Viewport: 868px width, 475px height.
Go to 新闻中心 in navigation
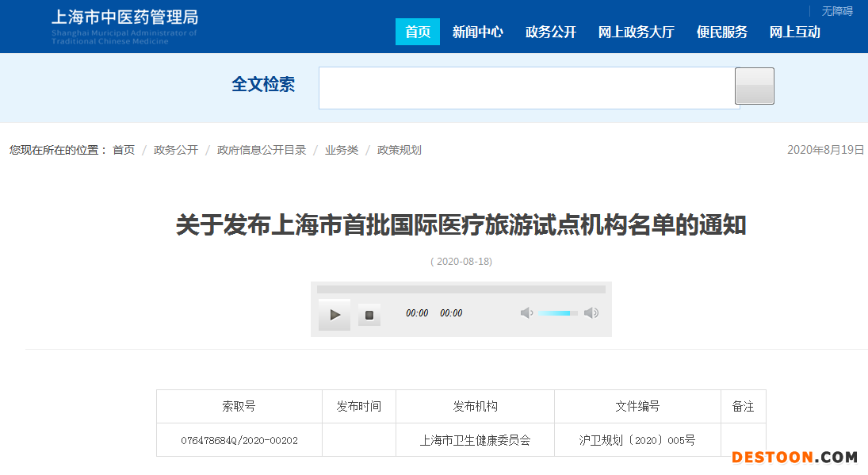pyautogui.click(x=477, y=32)
